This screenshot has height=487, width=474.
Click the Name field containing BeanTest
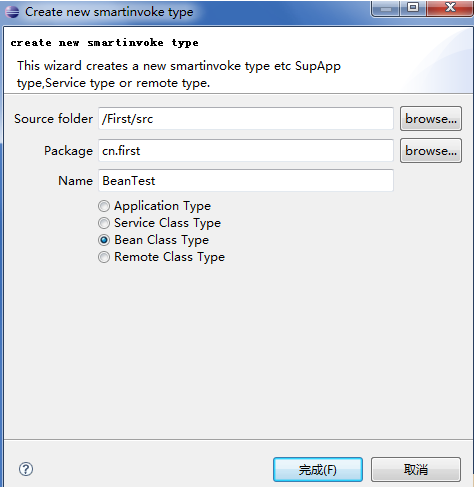(246, 180)
